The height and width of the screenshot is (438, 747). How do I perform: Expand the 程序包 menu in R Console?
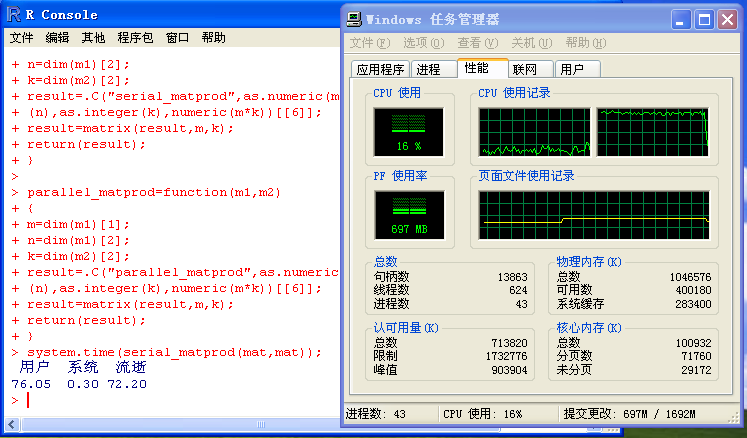coord(135,38)
